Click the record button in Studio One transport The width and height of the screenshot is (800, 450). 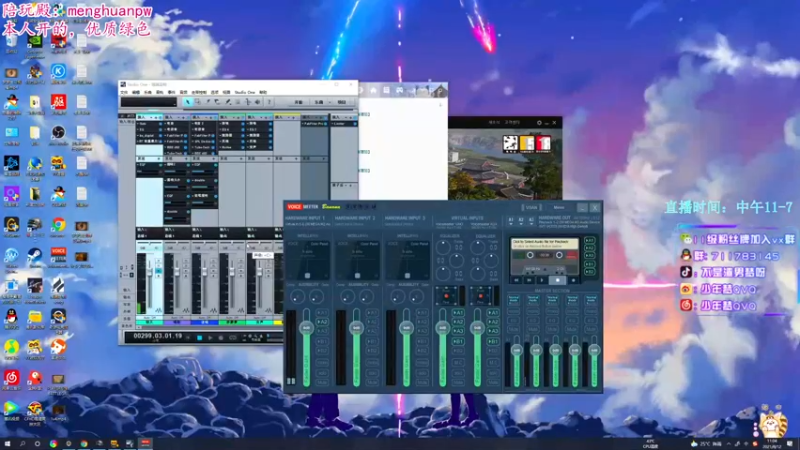[x=221, y=338]
